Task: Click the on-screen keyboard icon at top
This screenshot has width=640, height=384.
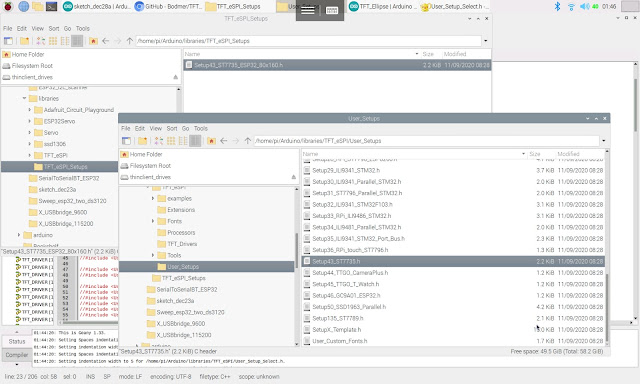Action: click(x=332, y=10)
